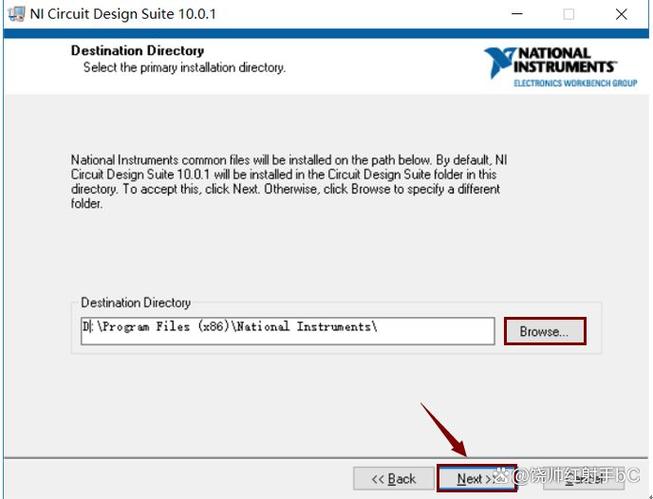The height and width of the screenshot is (499, 653).
Task: Click the watermark text at bottom right
Action: click(x=575, y=474)
